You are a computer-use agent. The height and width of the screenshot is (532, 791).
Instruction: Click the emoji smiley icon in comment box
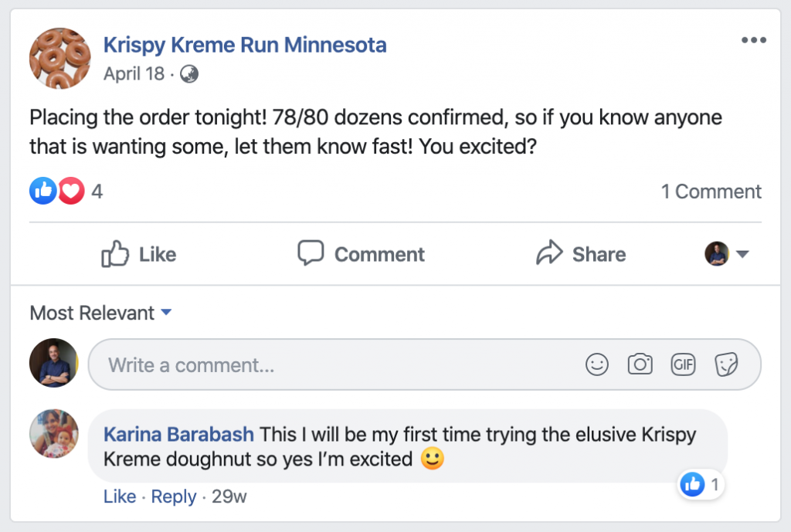pos(596,364)
